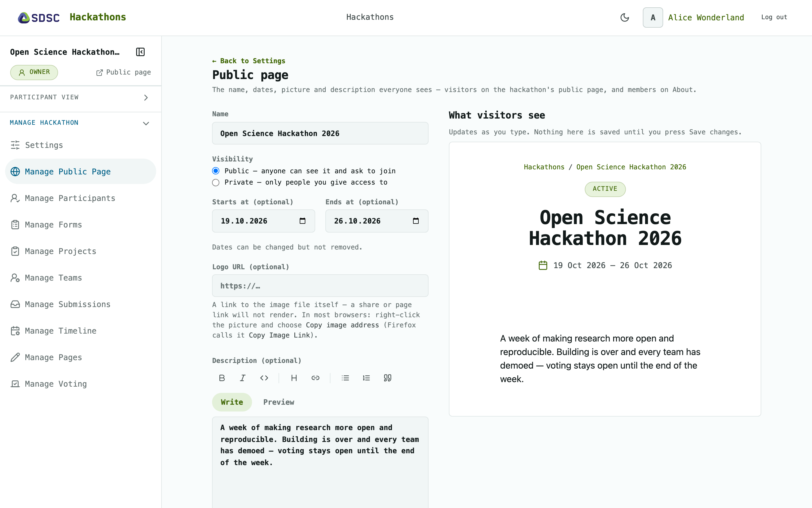Select Public visibility option
The height and width of the screenshot is (508, 812).
pyautogui.click(x=216, y=171)
